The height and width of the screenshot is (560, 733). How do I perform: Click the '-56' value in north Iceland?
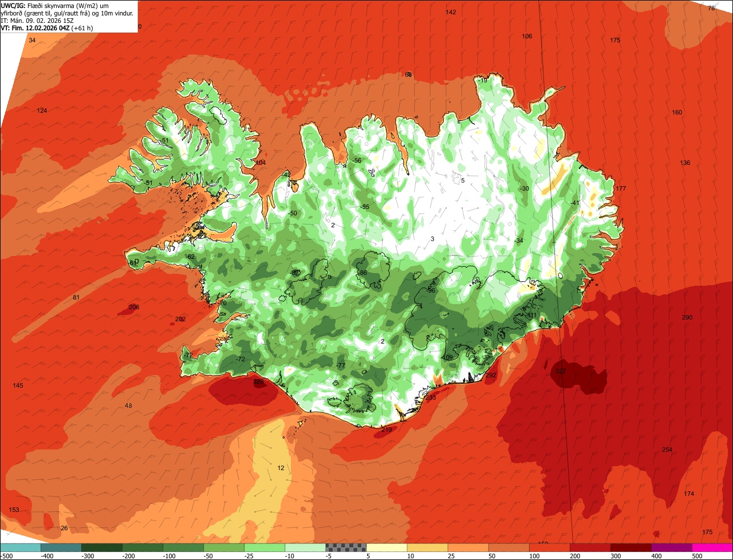pyautogui.click(x=356, y=160)
